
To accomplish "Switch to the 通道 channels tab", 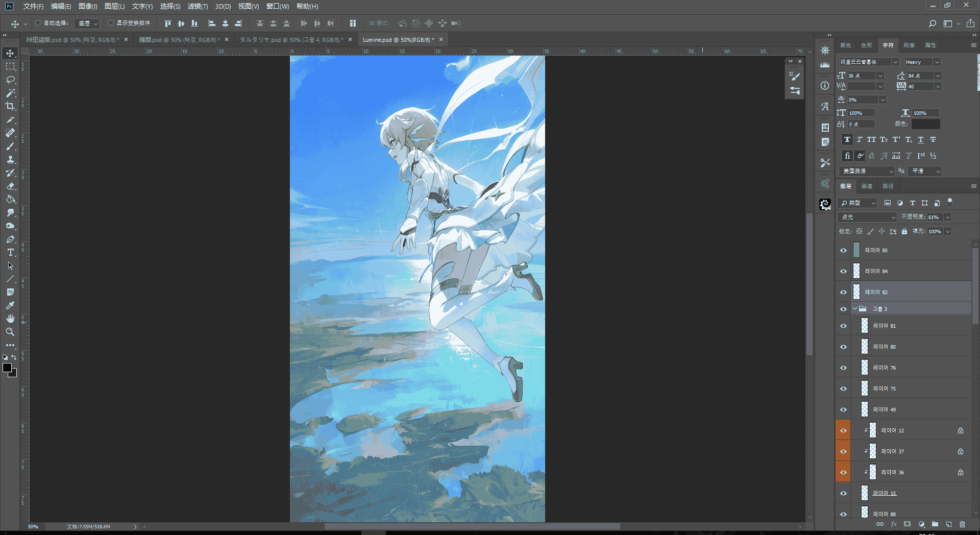I will [x=867, y=186].
